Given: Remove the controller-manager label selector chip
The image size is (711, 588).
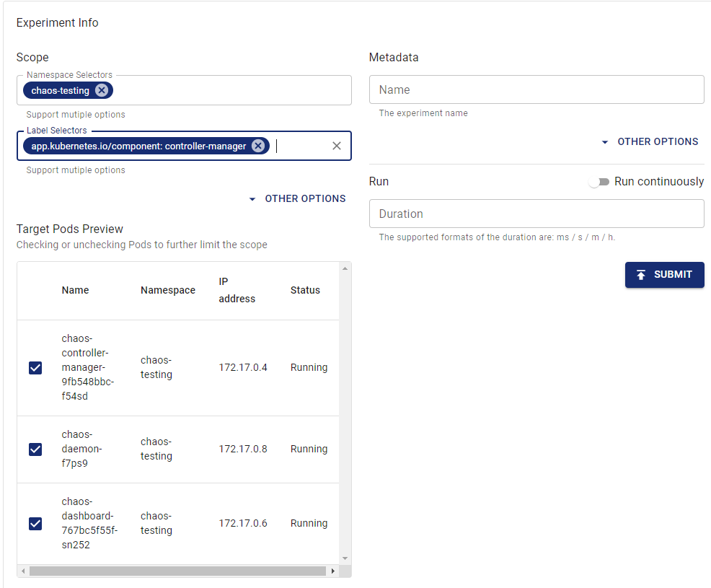Looking at the screenshot, I should coord(258,145).
